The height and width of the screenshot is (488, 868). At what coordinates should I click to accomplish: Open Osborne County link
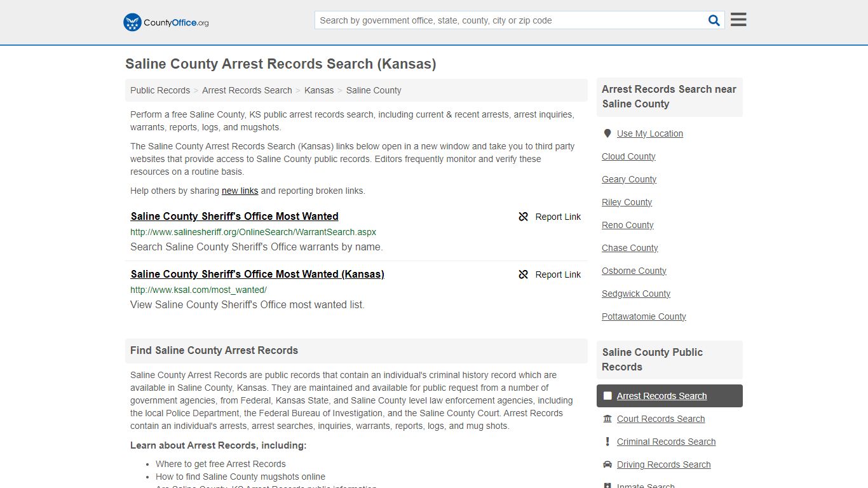click(x=634, y=271)
